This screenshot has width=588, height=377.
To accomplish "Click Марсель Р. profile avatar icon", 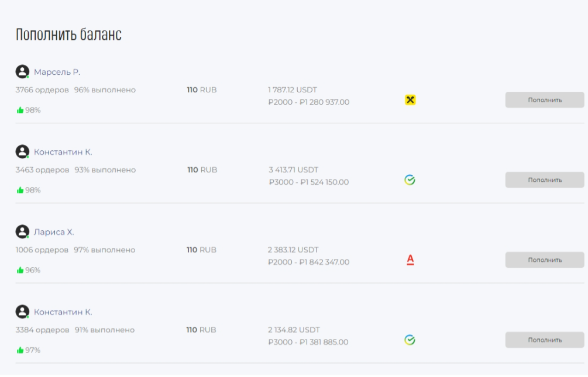I will [x=22, y=72].
